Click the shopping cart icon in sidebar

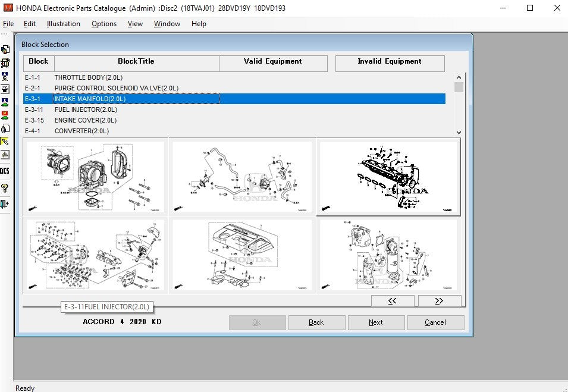(5, 62)
